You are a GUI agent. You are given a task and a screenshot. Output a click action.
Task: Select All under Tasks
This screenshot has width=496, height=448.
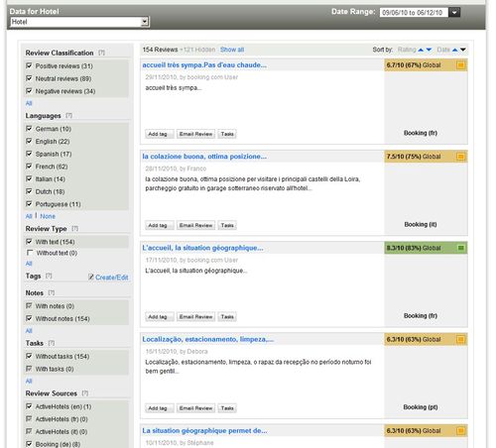pyautogui.click(x=29, y=381)
